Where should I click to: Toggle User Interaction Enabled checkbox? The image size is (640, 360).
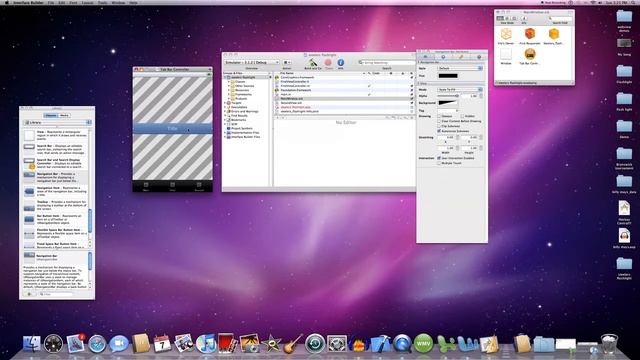point(439,158)
